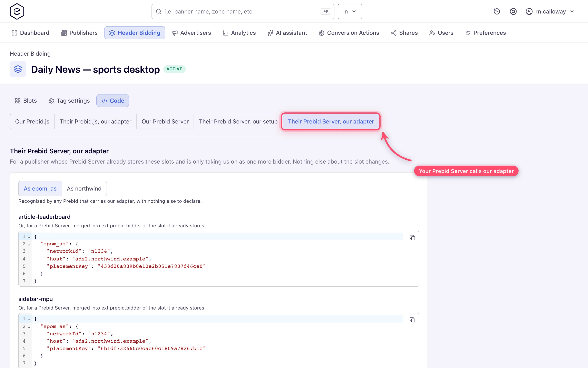
Task: Select Our Prebid Server option
Action: (x=165, y=121)
